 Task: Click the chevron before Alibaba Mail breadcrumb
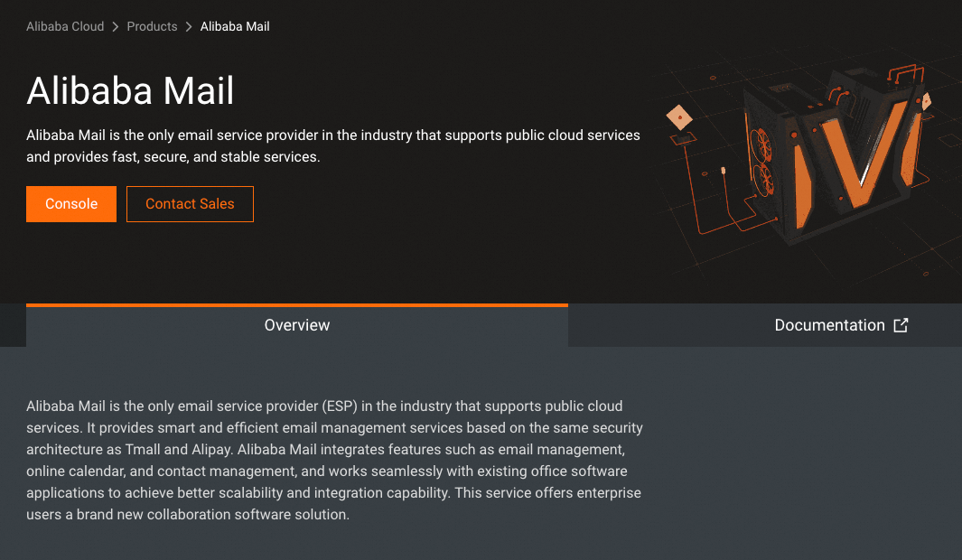[189, 27]
